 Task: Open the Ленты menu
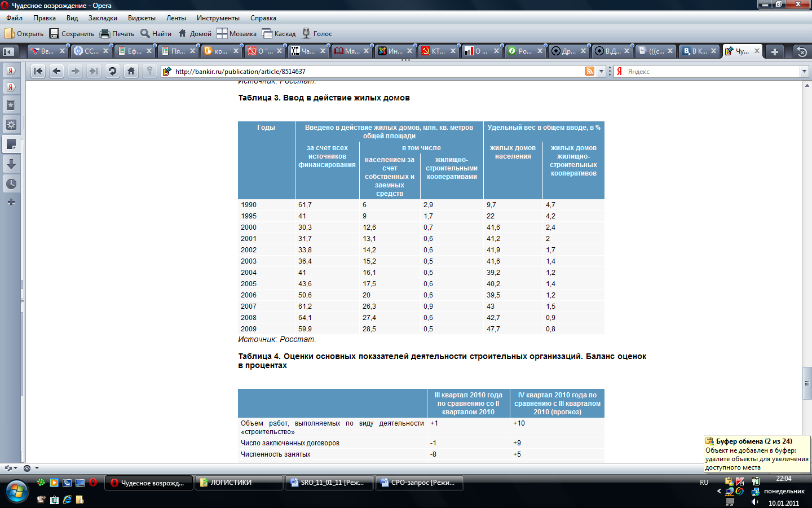point(176,18)
